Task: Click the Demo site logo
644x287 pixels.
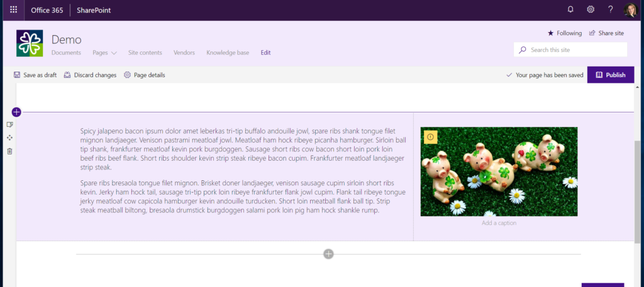Action: [30, 43]
